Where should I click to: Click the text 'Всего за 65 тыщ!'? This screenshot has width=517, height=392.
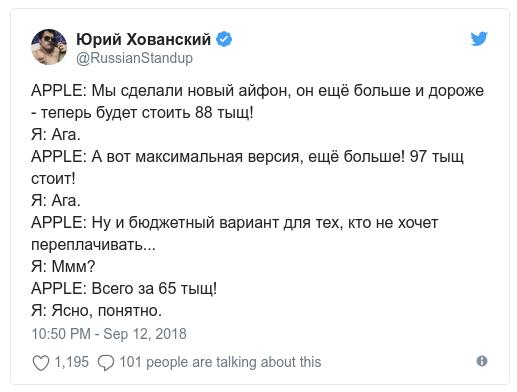point(154,289)
